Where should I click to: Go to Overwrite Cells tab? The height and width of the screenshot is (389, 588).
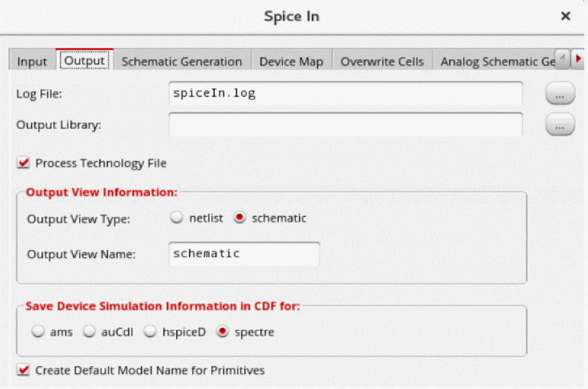click(x=382, y=61)
